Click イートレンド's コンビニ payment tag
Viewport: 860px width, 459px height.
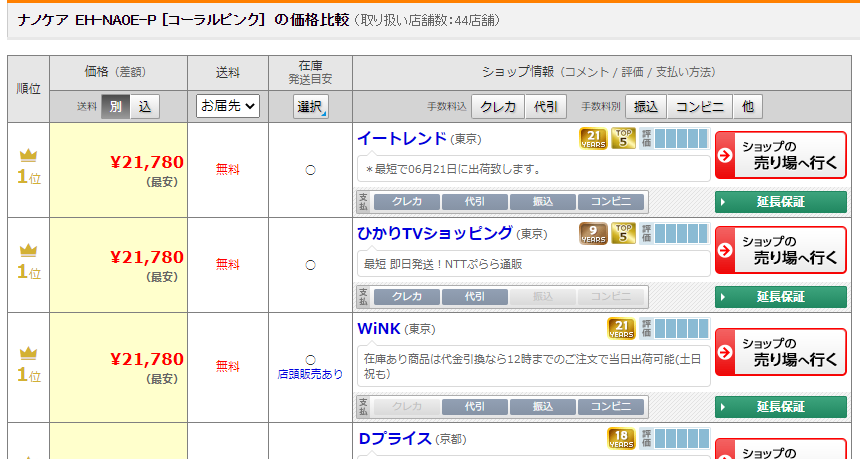610,202
